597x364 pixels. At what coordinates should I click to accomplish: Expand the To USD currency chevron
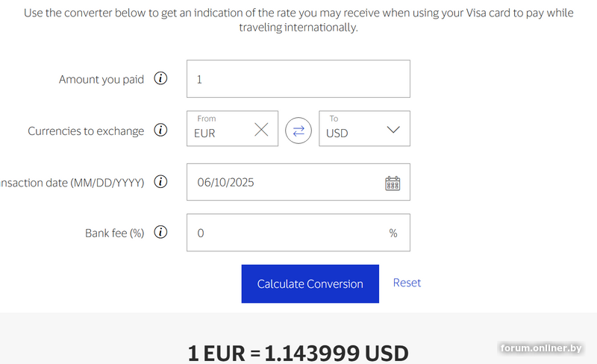pos(393,130)
